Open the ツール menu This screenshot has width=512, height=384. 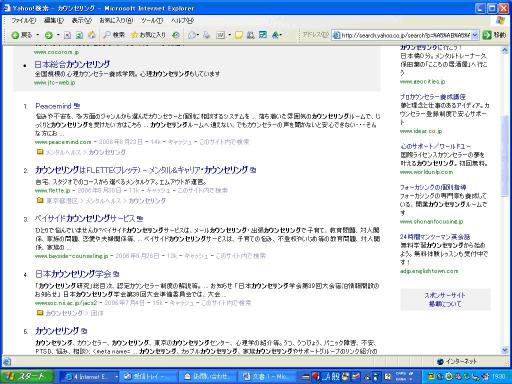(152, 21)
